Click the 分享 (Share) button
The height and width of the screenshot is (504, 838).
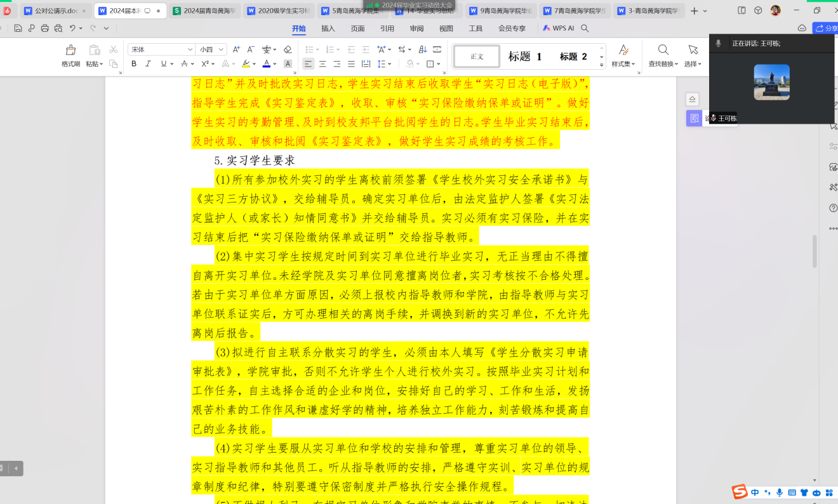pos(826,28)
